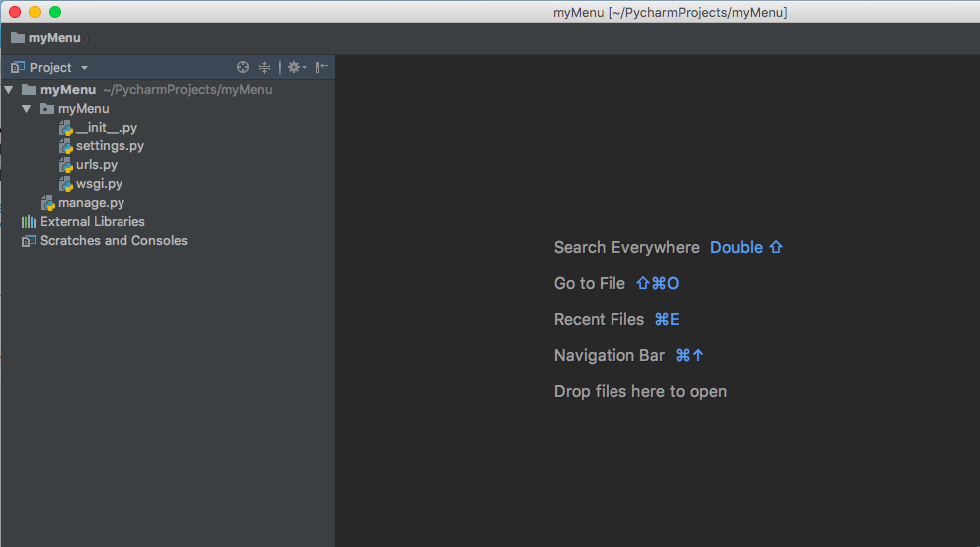
Task: Click the Python icon beside wsgi.py
Action: click(x=66, y=184)
